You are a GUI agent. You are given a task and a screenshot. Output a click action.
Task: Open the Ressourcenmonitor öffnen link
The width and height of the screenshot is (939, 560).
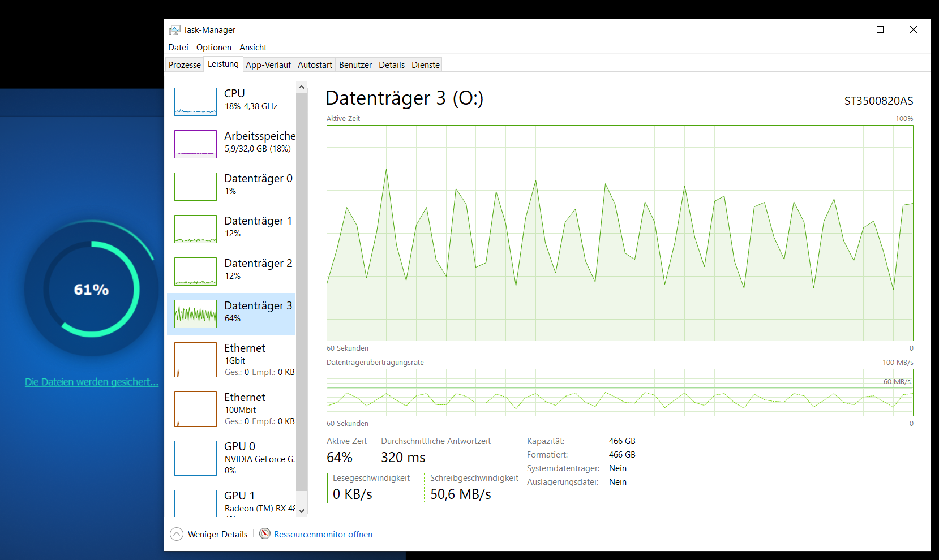click(323, 535)
